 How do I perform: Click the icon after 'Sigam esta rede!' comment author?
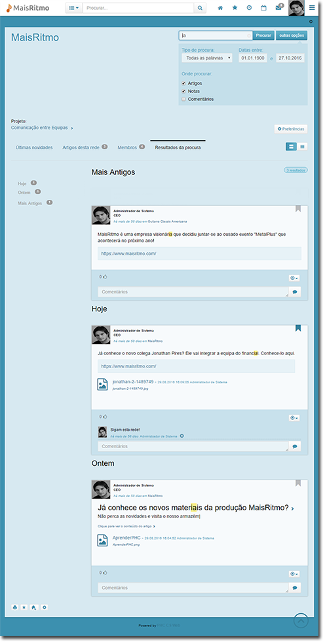(x=182, y=436)
